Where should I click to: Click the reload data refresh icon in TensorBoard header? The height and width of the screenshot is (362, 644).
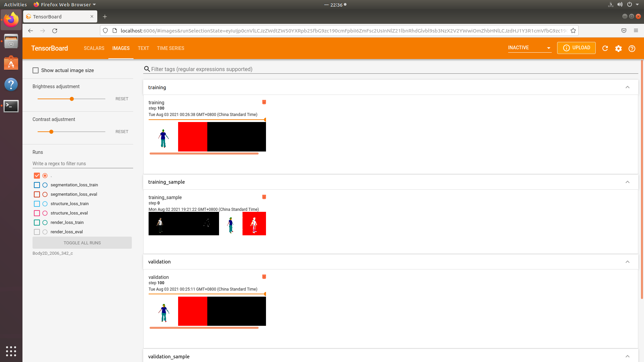(605, 48)
